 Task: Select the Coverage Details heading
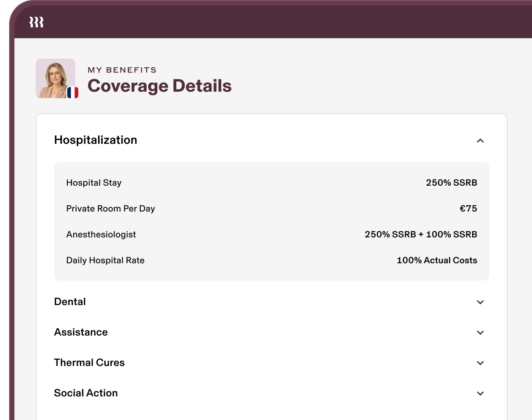160,86
